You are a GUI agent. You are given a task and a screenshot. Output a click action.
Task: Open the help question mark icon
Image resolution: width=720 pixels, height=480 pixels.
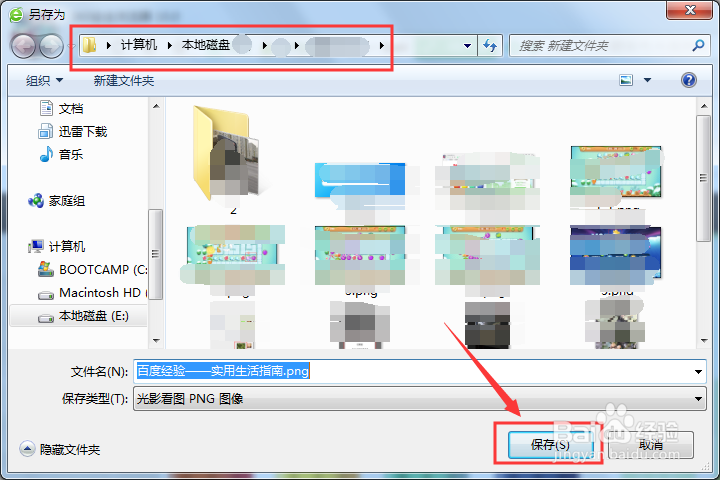point(688,80)
